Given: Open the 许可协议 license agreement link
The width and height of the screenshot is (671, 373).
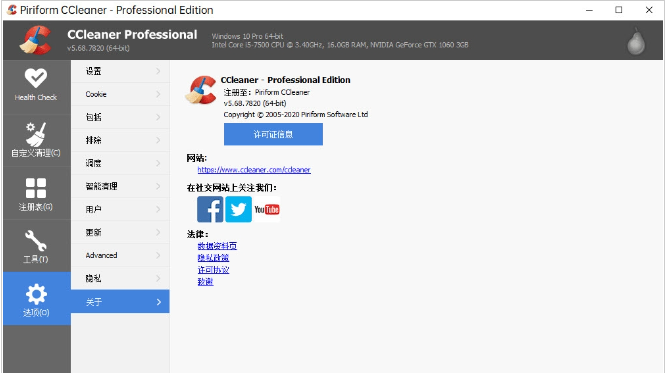Looking at the screenshot, I should (x=213, y=270).
